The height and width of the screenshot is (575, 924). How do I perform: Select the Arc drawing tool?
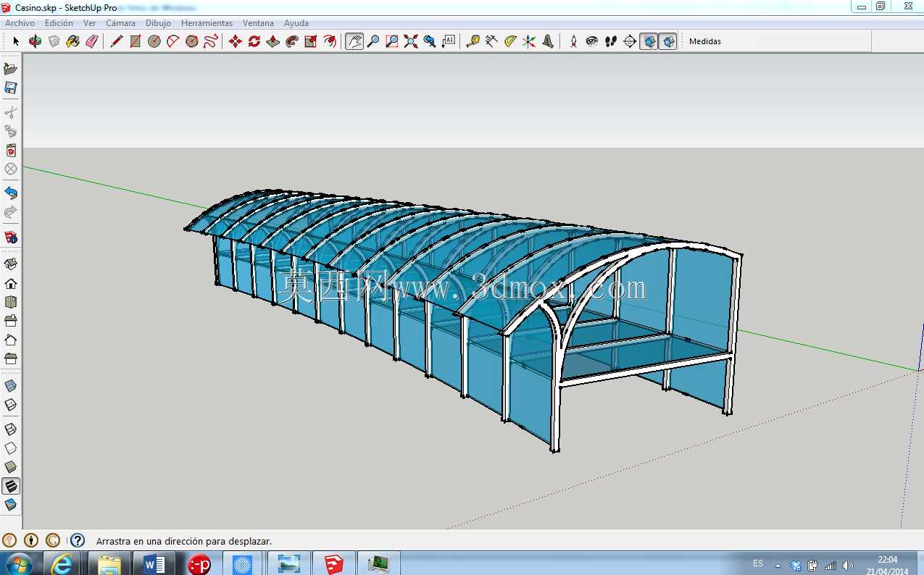[173, 41]
